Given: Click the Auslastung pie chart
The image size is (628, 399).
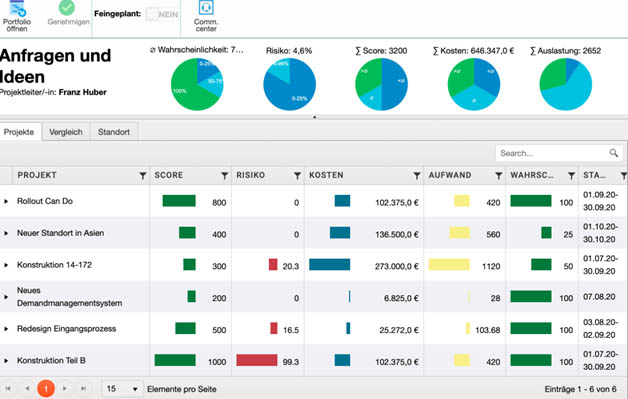Looking at the screenshot, I should coord(566,84).
